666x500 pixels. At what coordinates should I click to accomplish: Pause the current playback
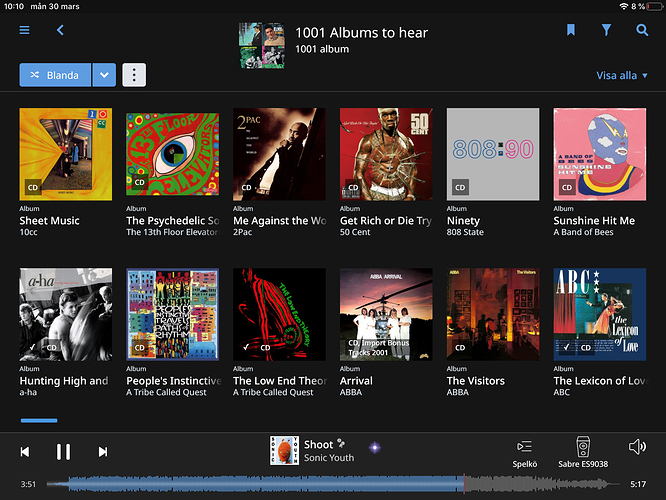(x=63, y=452)
